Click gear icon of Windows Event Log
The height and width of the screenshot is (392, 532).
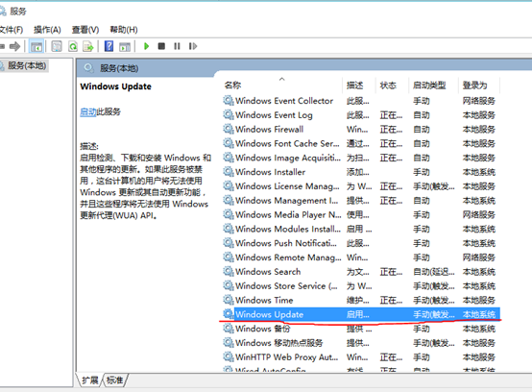pos(229,114)
